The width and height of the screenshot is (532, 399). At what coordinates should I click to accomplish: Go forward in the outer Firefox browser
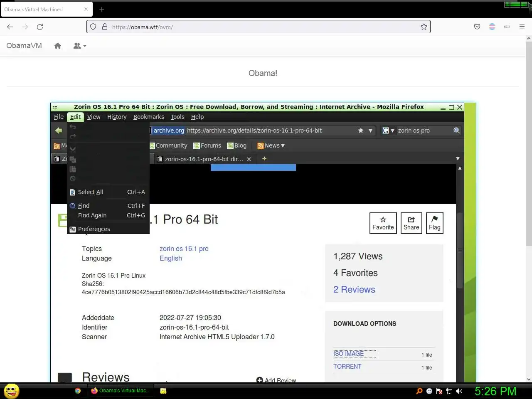point(25,27)
